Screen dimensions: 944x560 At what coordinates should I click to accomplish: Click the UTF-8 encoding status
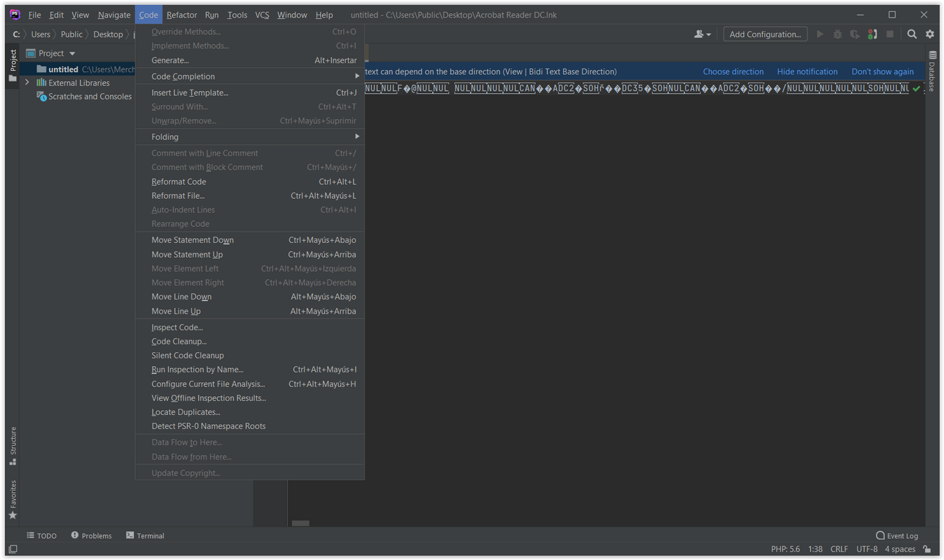867,549
